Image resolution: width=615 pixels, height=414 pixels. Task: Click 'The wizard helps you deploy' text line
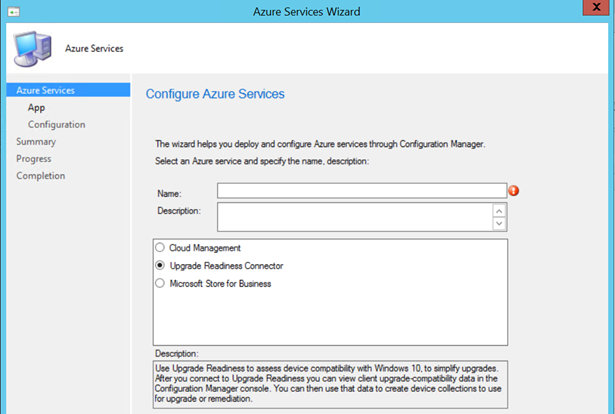point(320,144)
